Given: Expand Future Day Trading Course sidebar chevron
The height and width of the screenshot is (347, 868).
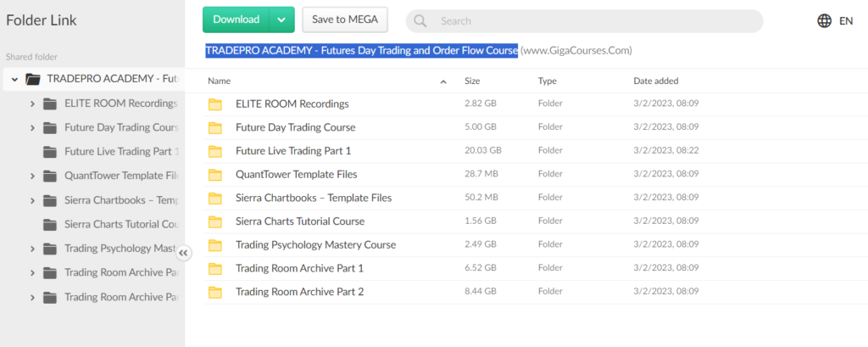Looking at the screenshot, I should [32, 128].
